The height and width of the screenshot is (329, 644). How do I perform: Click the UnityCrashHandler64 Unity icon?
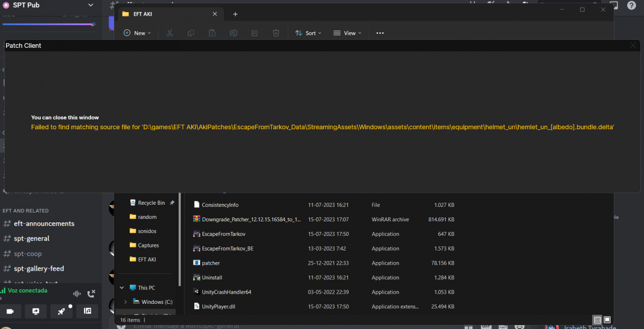tap(197, 292)
